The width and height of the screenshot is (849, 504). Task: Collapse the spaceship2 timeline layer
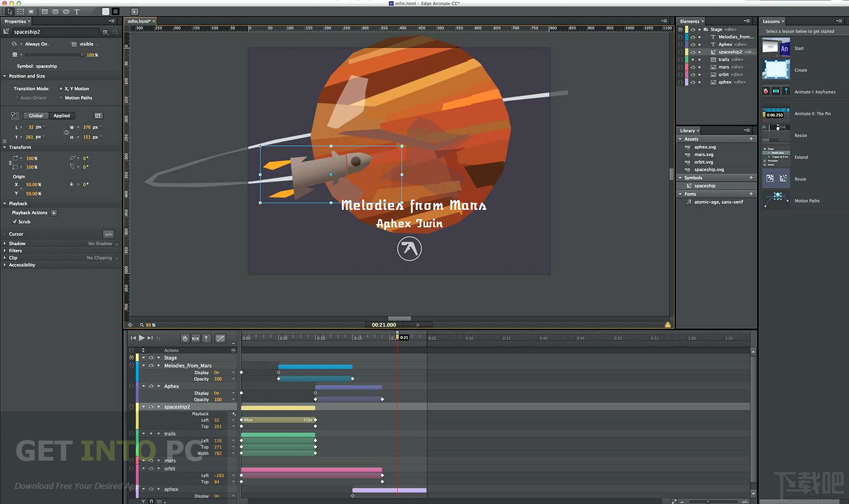point(144,406)
